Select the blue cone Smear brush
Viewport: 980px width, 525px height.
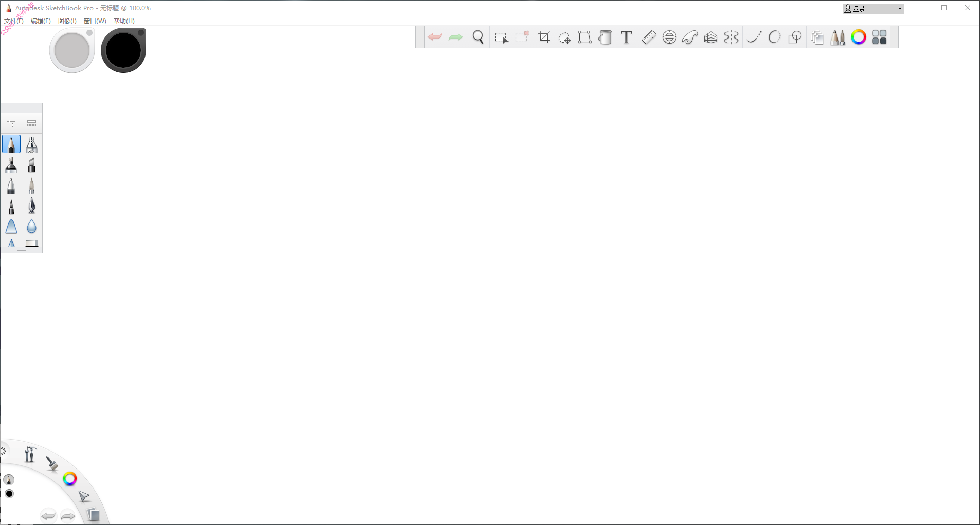[x=11, y=227]
